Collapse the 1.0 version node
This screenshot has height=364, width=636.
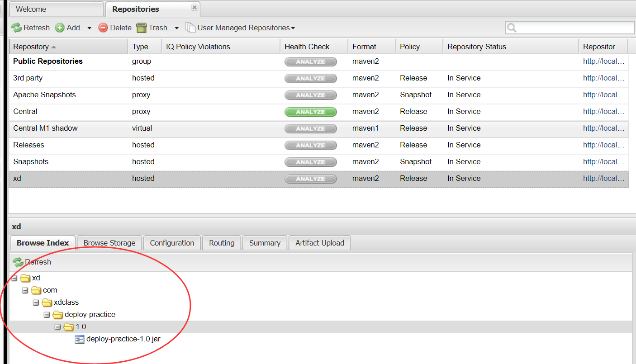(x=57, y=327)
